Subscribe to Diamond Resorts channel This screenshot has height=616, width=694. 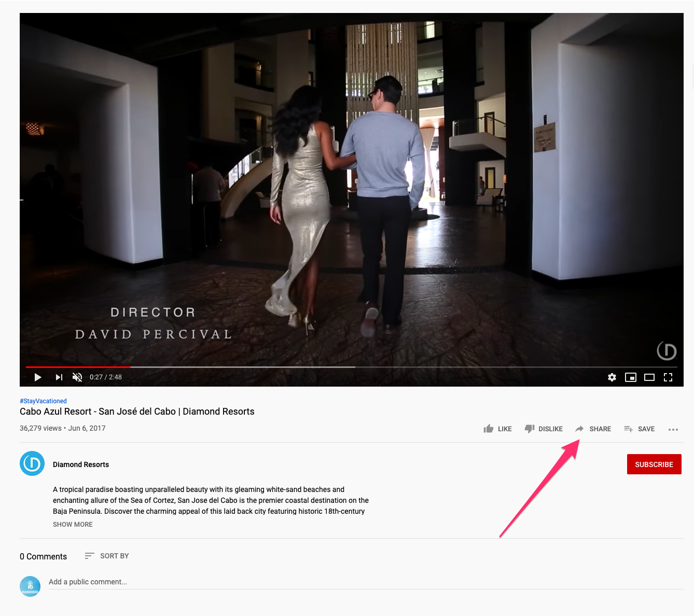tap(654, 464)
